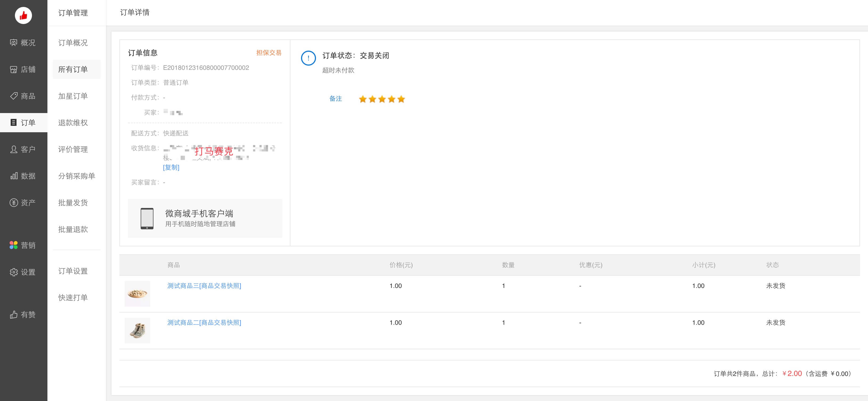Screen dimensions: 868x401
Task: Set rating to first star
Action: point(363,99)
